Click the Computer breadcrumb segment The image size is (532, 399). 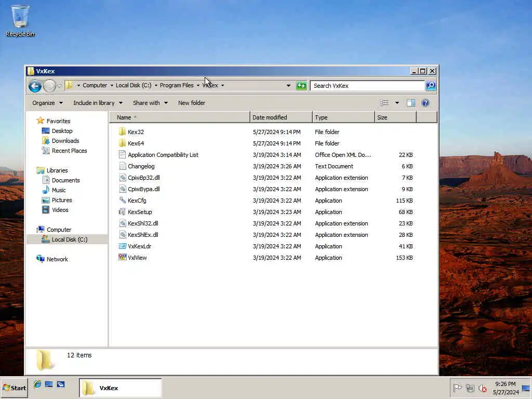click(95, 85)
